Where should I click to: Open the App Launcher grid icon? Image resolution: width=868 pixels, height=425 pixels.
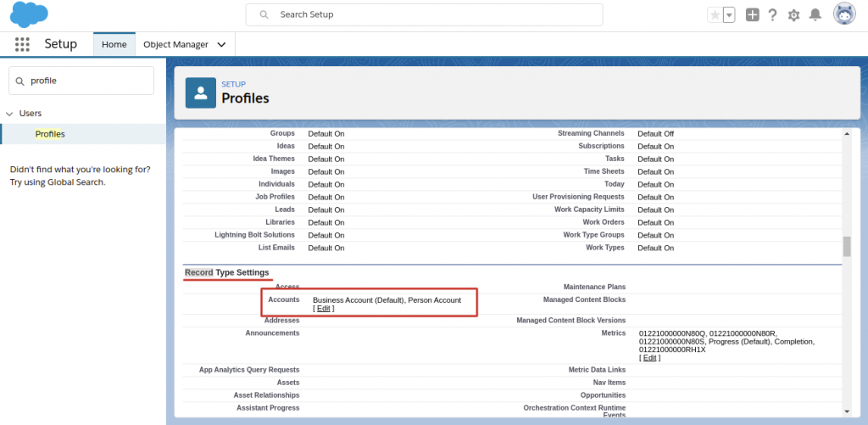pyautogui.click(x=22, y=44)
